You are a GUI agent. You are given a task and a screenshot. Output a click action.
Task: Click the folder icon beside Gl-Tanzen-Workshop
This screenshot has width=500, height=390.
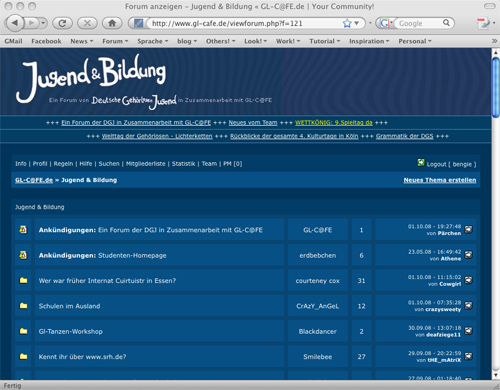click(x=23, y=331)
